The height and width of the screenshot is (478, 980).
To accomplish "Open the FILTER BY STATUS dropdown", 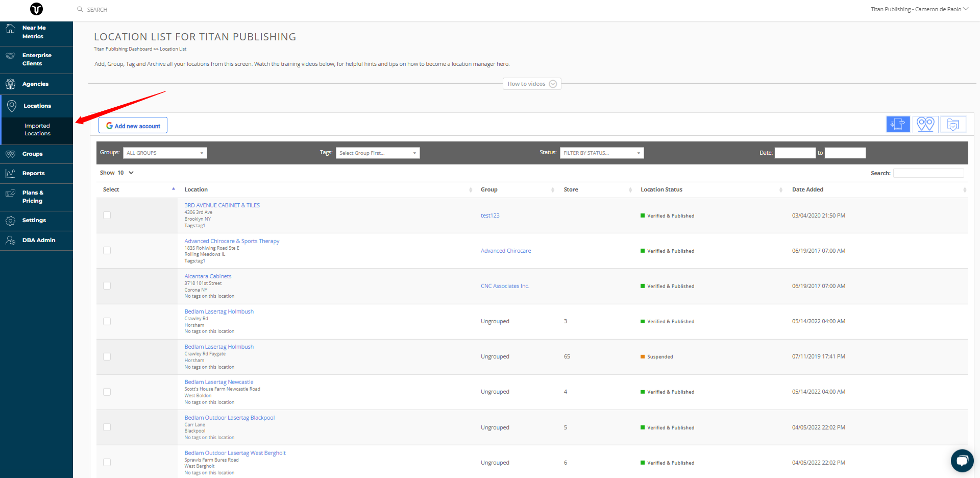I will [x=602, y=153].
